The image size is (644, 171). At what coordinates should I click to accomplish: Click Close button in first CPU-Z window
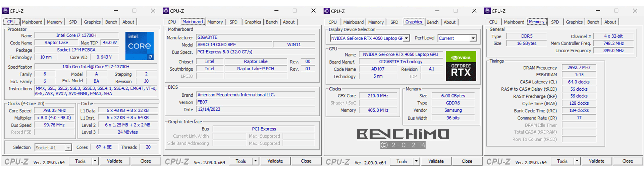pyautogui.click(x=146, y=161)
